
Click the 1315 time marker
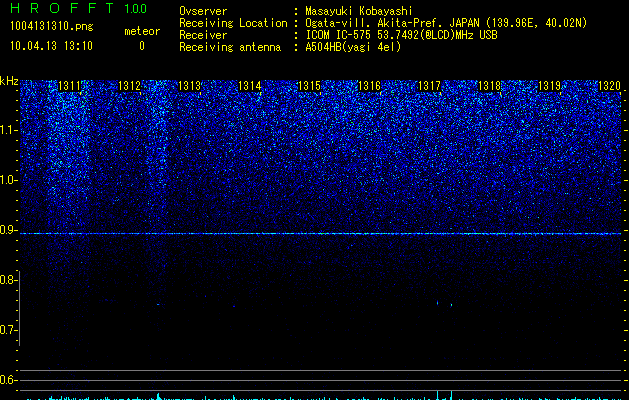pos(309,86)
